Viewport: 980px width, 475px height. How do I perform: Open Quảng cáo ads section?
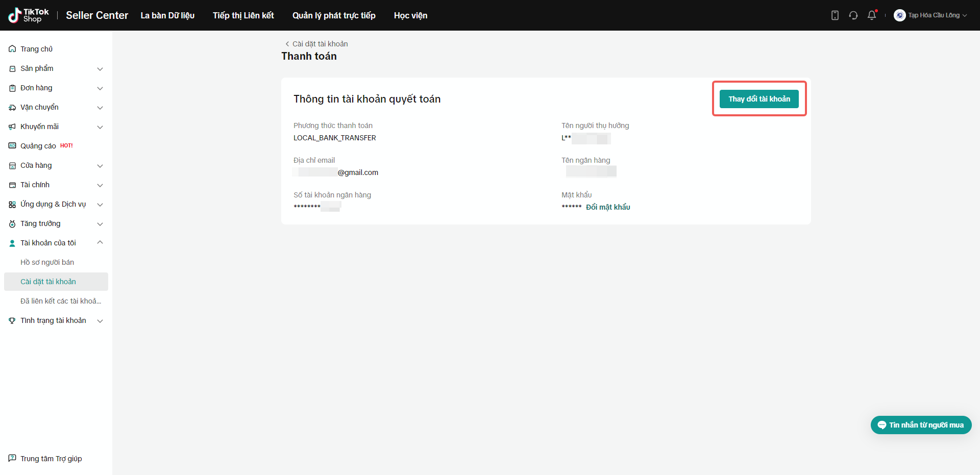tap(38, 146)
